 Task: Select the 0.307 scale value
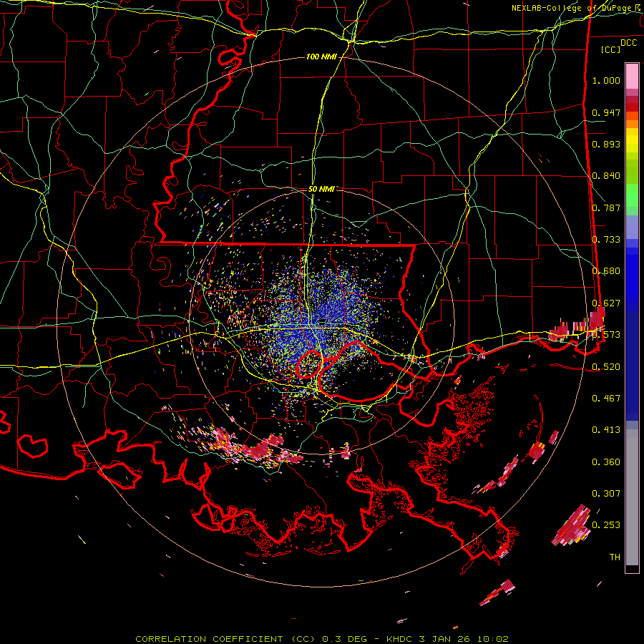606,493
